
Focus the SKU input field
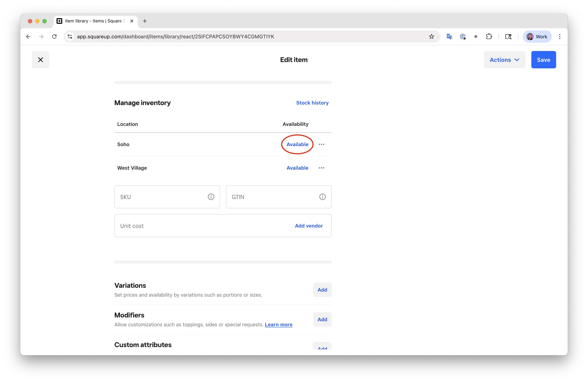pos(161,197)
